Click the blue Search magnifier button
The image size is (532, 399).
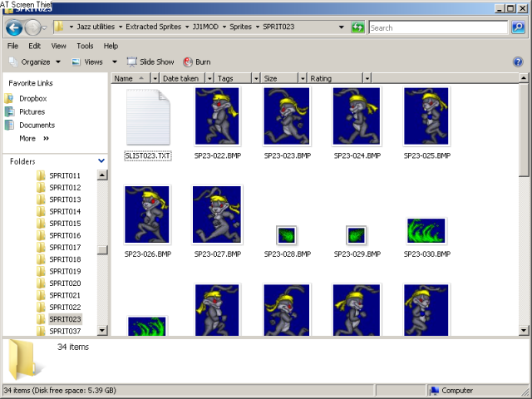point(518,27)
